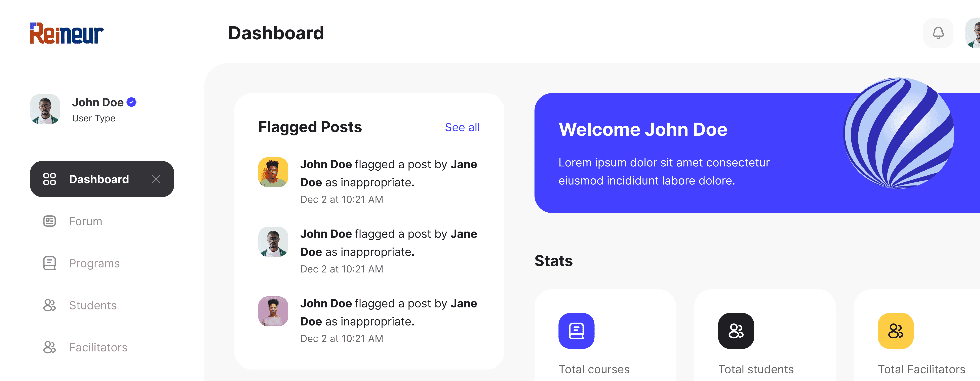Viewport: 980px width, 381px height.
Task: Click the Stats section heading
Action: pyautogui.click(x=554, y=261)
